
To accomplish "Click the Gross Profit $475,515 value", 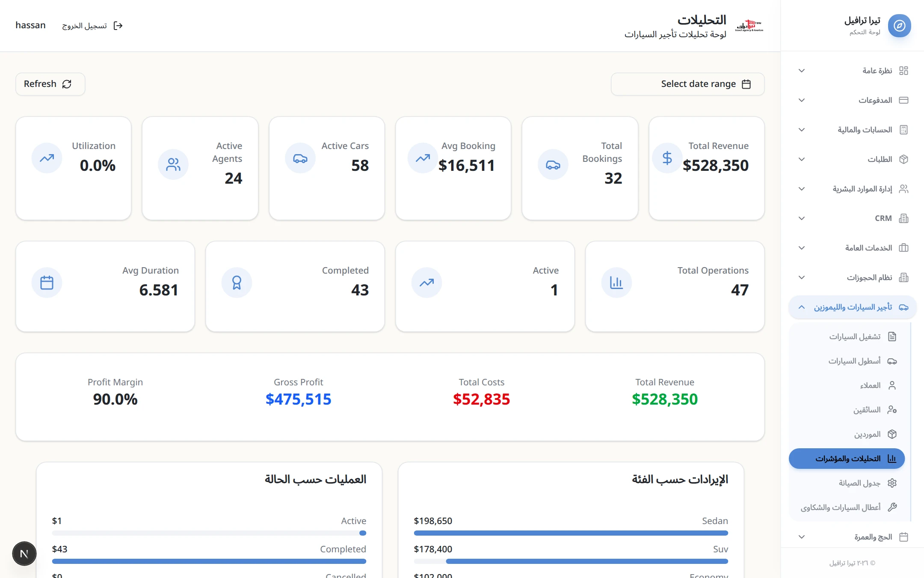I will (298, 399).
